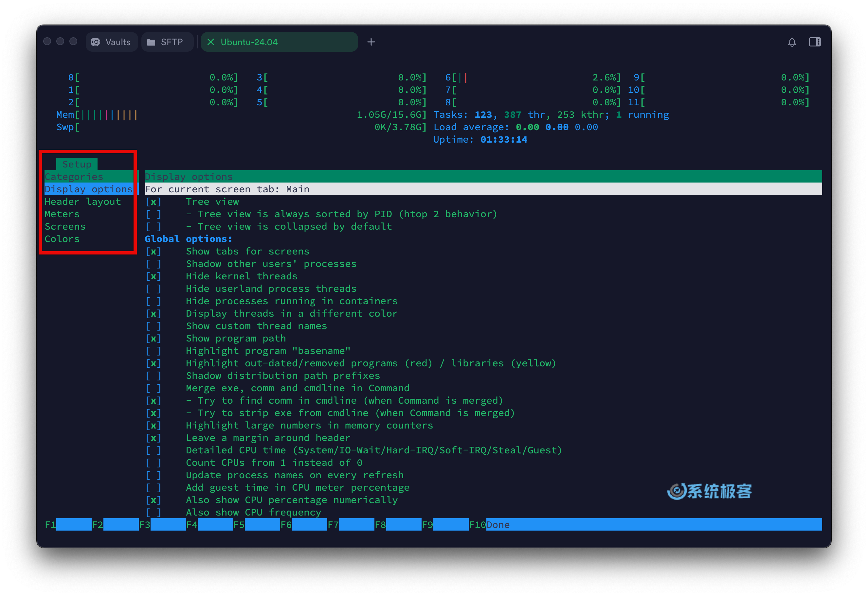Click the SFTP folder icon
The image size is (868, 596).
click(x=151, y=42)
